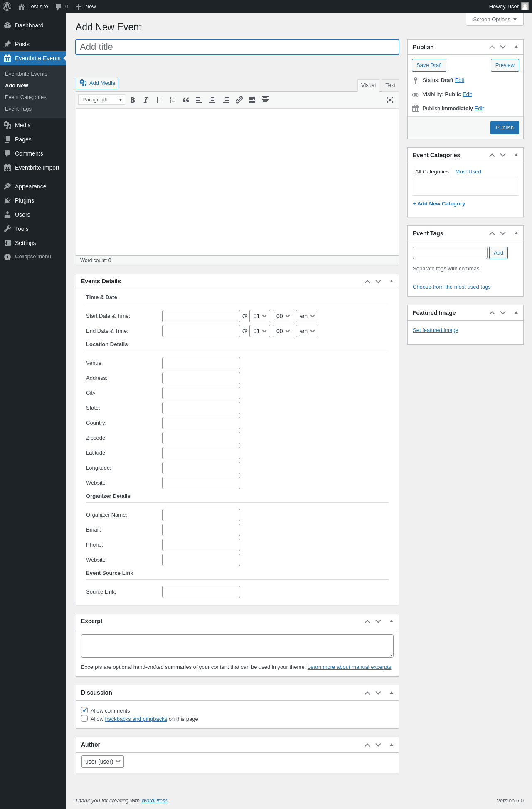This screenshot has height=809, width=532.
Task: Toggle the Event Categories panel
Action: coord(516,155)
